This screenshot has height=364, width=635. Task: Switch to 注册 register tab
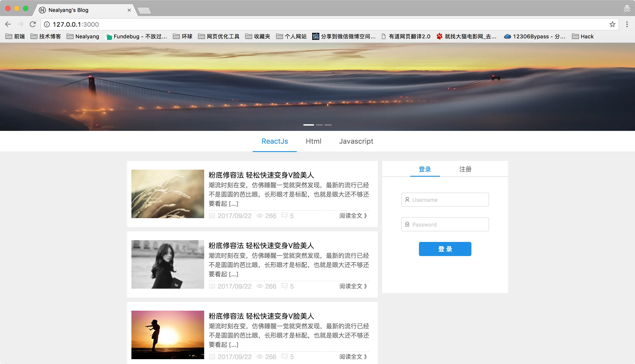pos(465,169)
